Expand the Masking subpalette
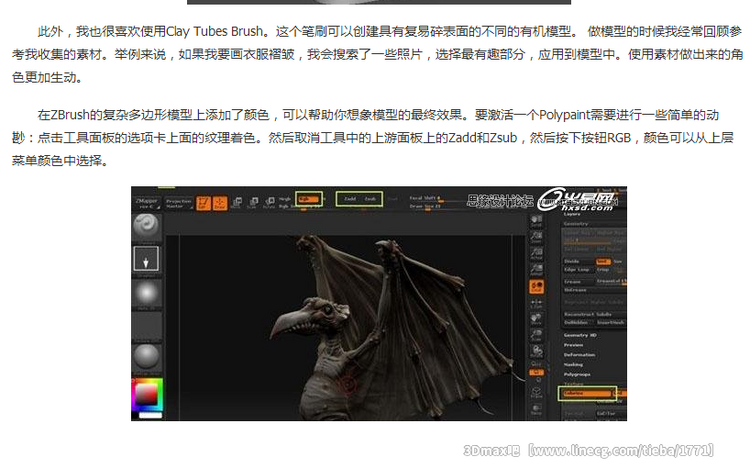The height and width of the screenshot is (468, 750). pyautogui.click(x=574, y=365)
